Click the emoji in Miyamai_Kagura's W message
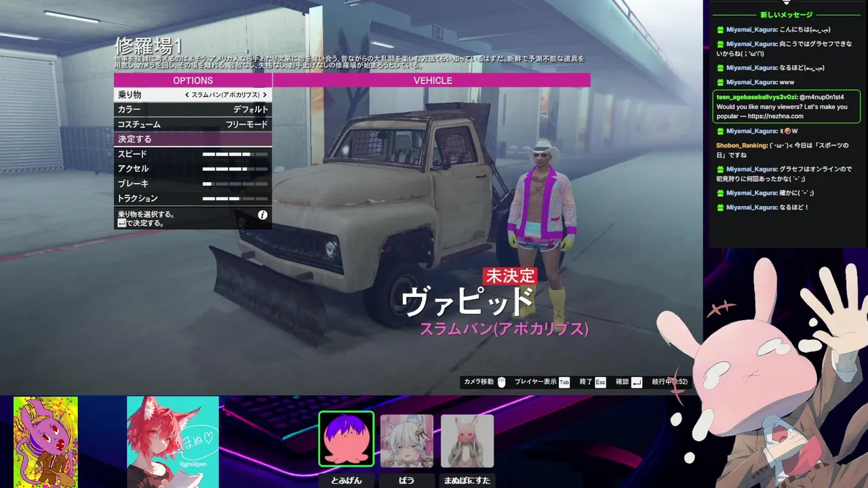868x488 pixels. tap(788, 131)
